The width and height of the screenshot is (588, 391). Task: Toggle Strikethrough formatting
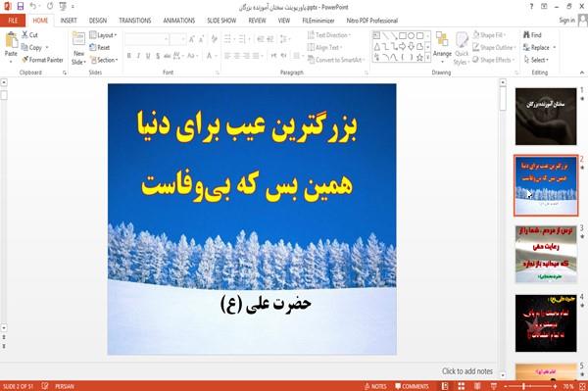click(168, 56)
